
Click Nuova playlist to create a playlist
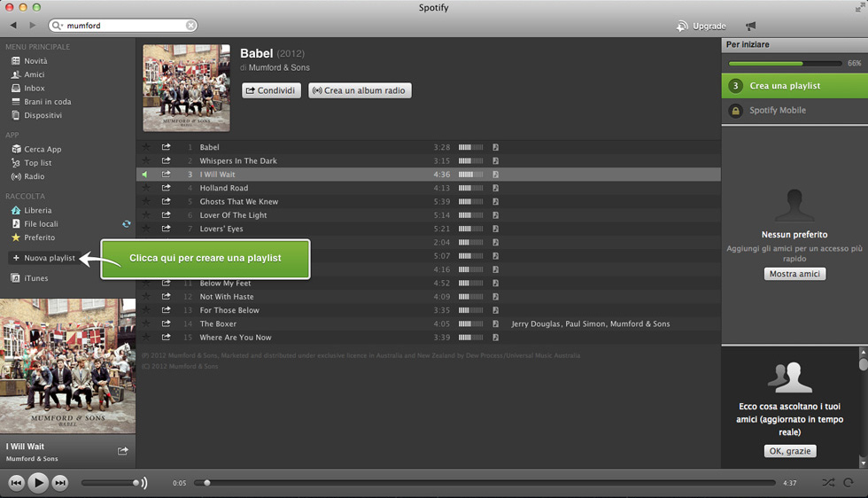[x=49, y=258]
